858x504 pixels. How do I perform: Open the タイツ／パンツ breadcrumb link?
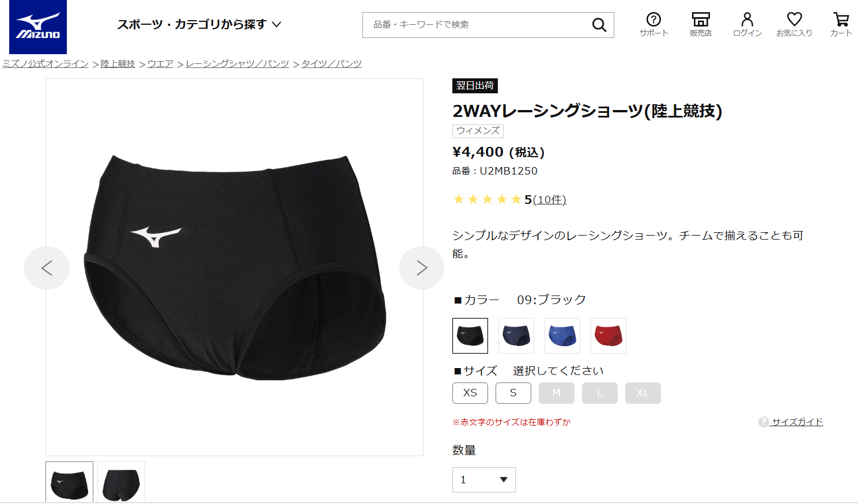tap(331, 64)
